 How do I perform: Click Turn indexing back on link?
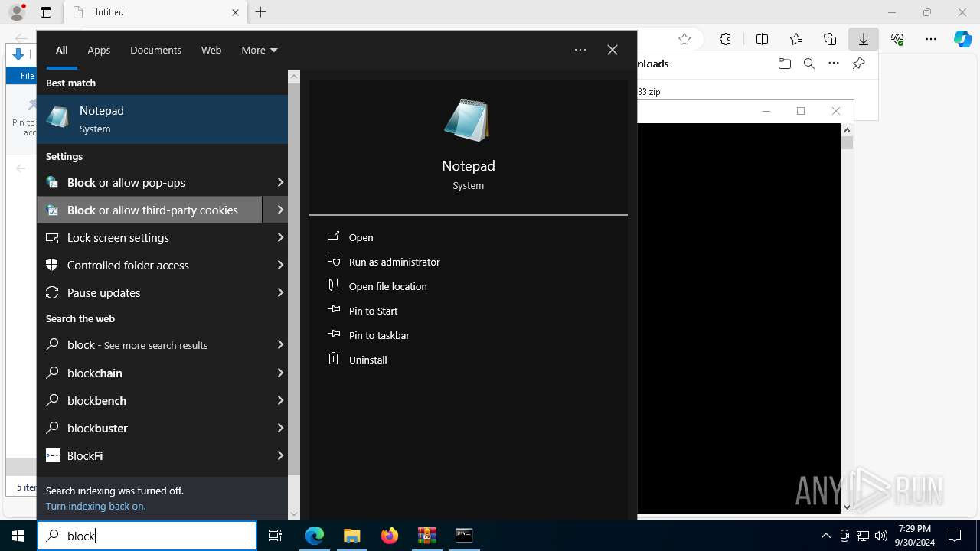tap(96, 506)
